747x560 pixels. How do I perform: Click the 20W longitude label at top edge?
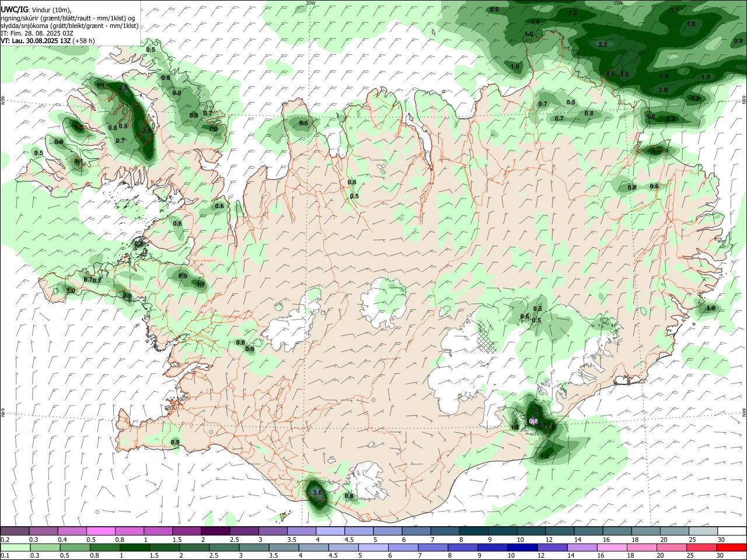[310, 3]
